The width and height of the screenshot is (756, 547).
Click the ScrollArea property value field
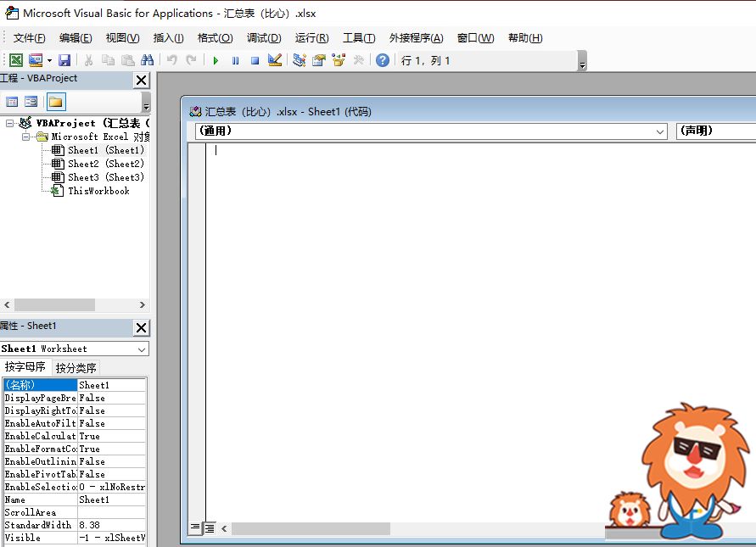(x=111, y=512)
